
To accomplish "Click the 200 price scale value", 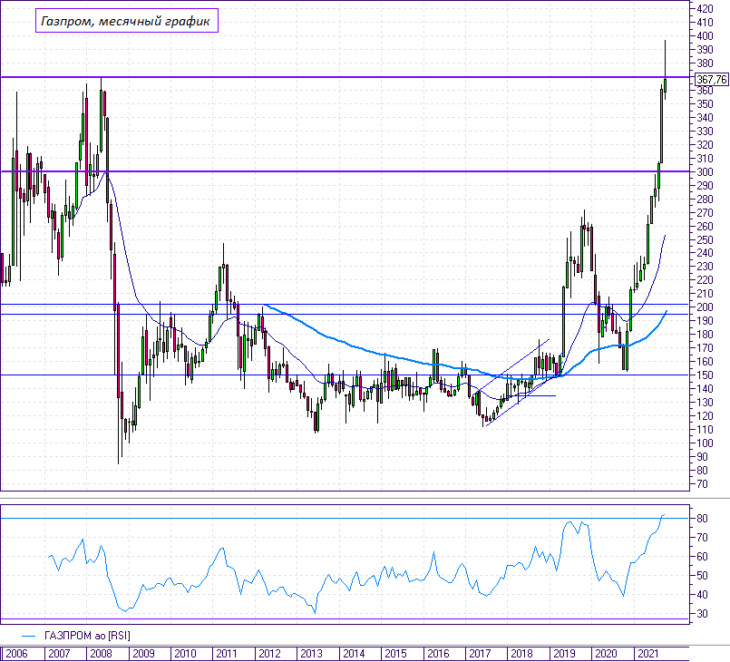I will pyautogui.click(x=705, y=307).
